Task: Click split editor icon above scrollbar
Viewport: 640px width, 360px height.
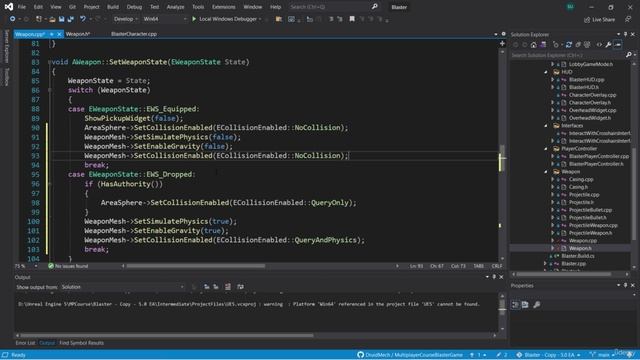Action: pyautogui.click(x=502, y=43)
